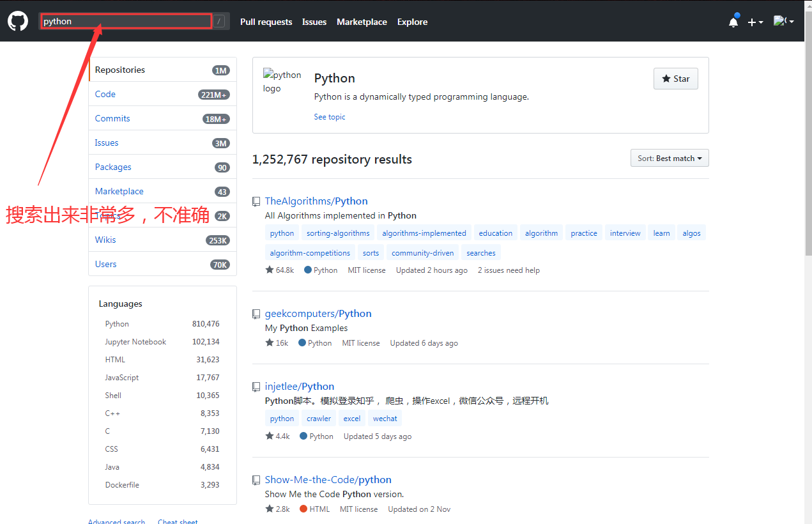Filter by Shell language
Image resolution: width=812 pixels, height=524 pixels.
(x=162, y=396)
